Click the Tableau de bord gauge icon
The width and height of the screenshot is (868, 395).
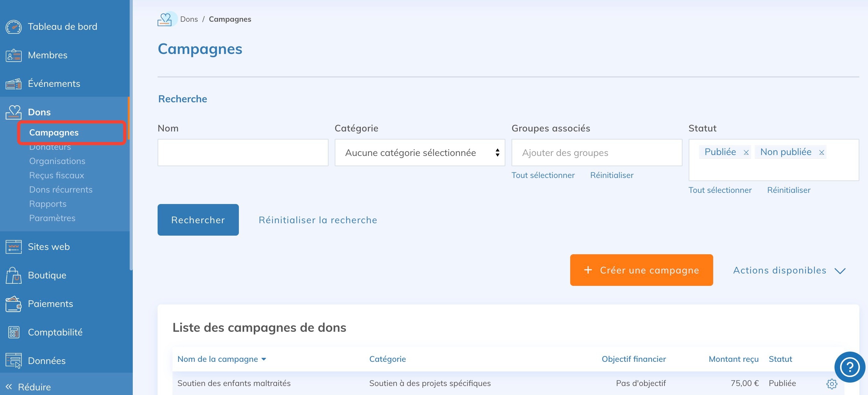(13, 27)
